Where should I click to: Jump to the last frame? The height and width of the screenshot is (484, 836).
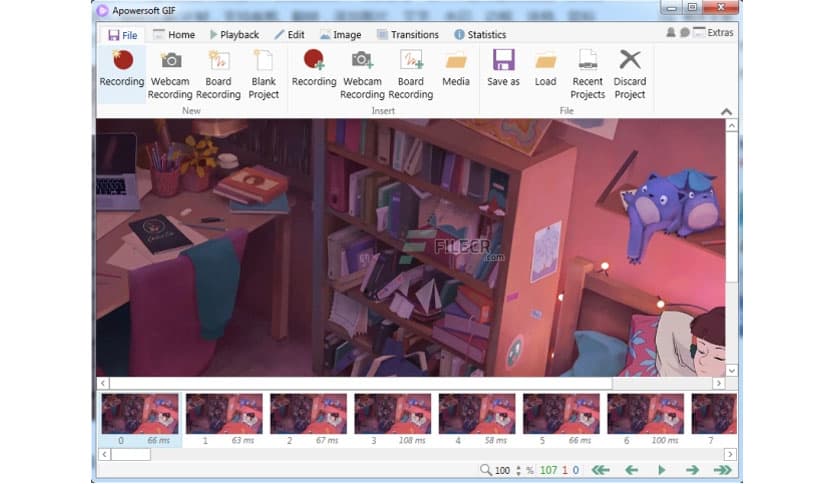click(723, 470)
